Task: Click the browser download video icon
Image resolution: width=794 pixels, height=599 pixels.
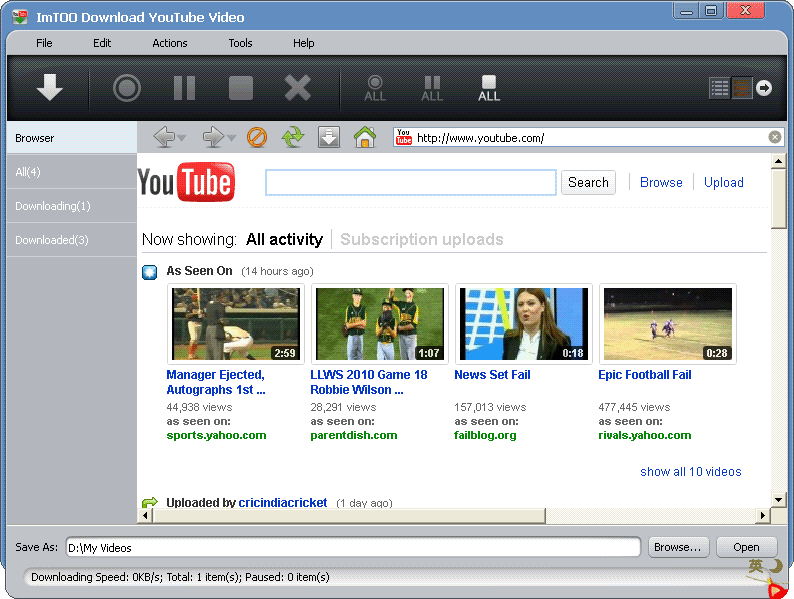Action: 329,137
